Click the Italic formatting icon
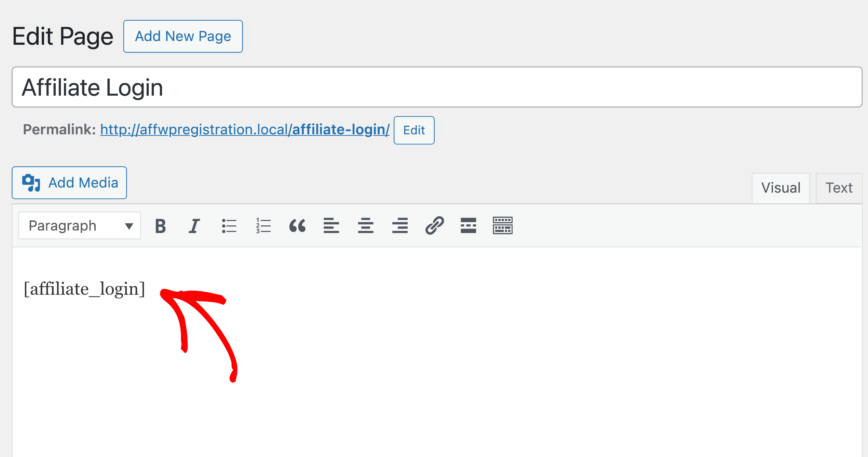 point(195,226)
